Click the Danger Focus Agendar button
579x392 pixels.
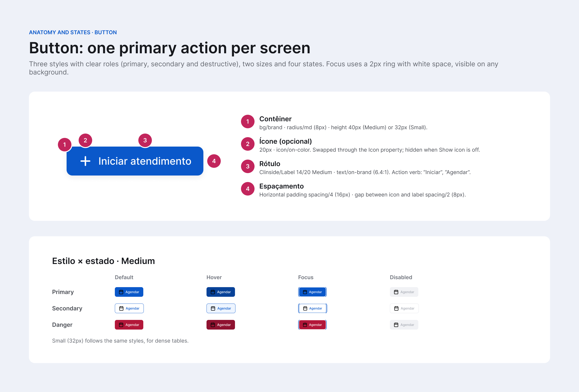point(312,325)
